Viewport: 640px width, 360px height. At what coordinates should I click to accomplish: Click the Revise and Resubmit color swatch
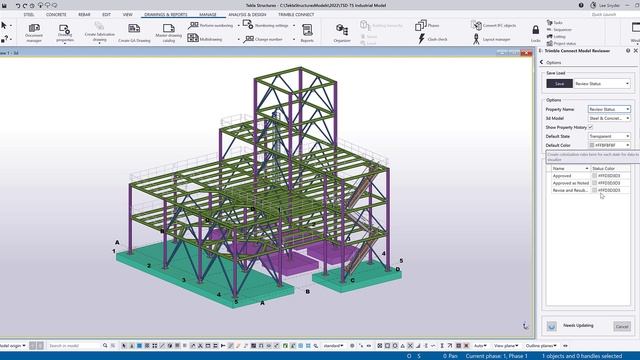(x=594, y=190)
